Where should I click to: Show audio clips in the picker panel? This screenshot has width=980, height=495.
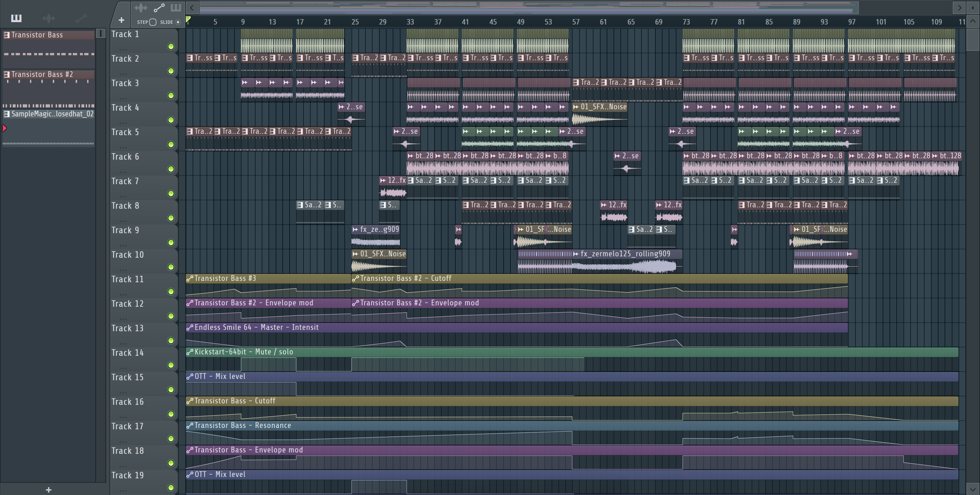click(49, 18)
